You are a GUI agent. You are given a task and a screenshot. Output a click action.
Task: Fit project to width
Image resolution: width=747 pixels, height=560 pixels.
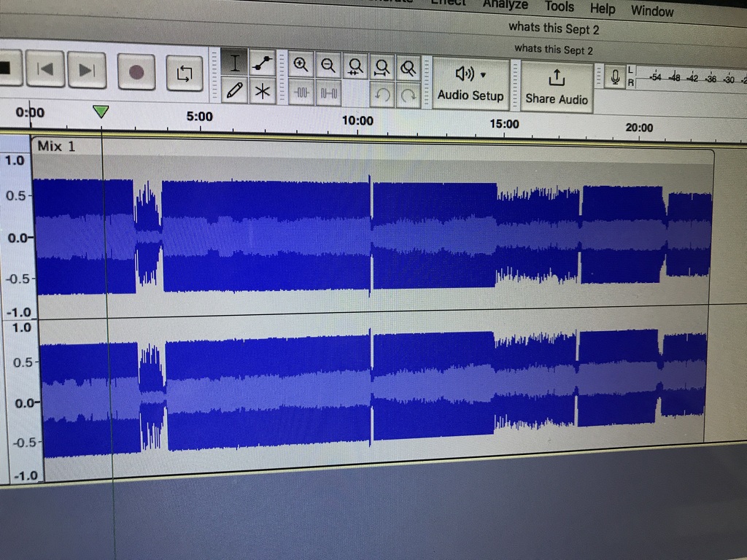click(x=382, y=67)
